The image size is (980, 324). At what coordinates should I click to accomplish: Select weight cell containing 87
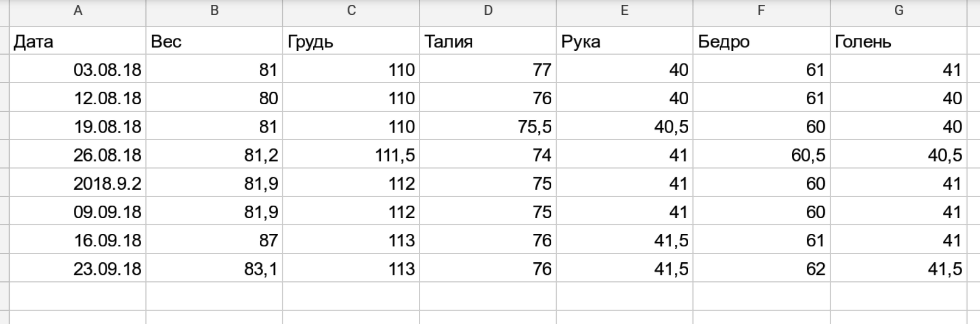coord(214,240)
